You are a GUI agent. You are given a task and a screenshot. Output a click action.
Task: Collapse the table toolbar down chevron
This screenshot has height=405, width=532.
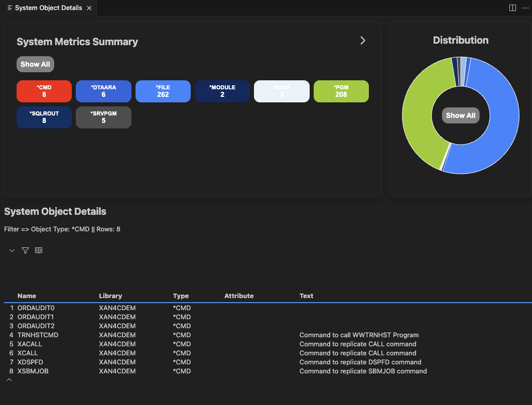[12, 250]
